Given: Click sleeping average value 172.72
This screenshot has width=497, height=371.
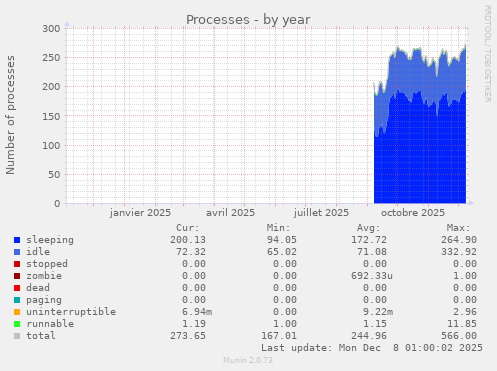Looking at the screenshot, I should 369,240.
